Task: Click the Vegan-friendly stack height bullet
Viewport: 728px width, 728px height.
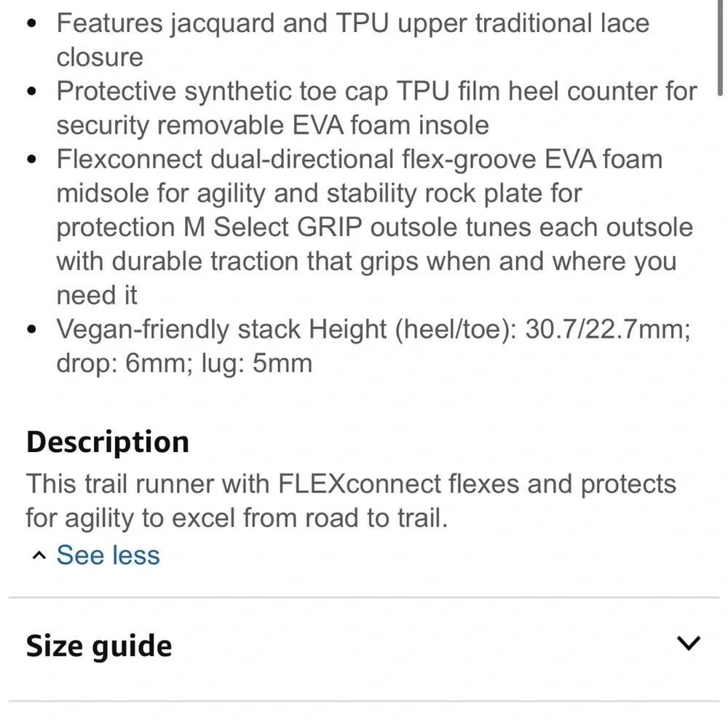Action: (x=373, y=346)
